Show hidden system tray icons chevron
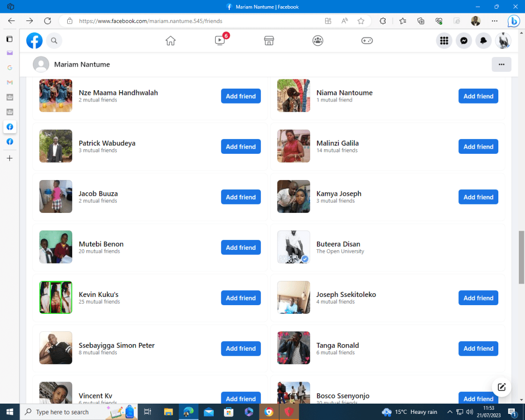Viewport: 525px width, 420px height. point(450,412)
